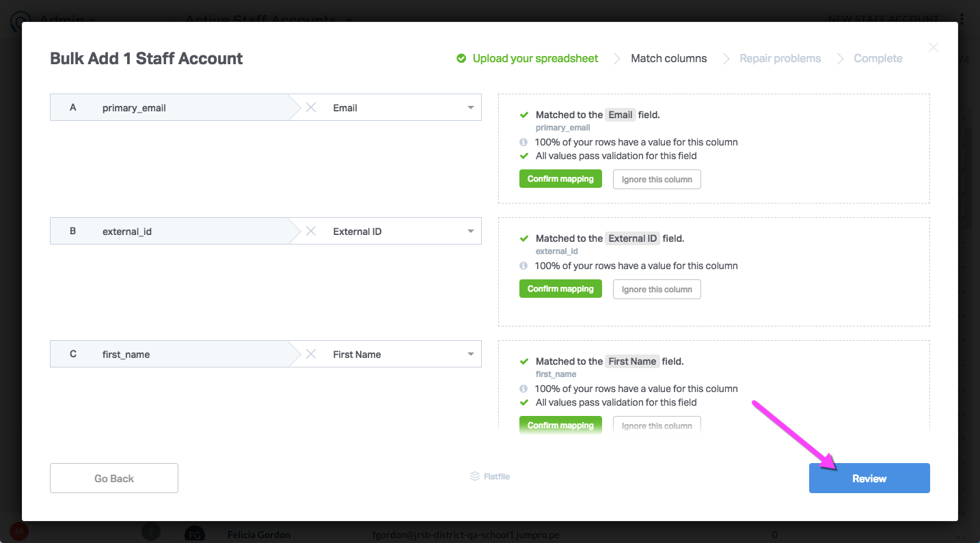The height and width of the screenshot is (543, 980).
Task: Close the Bulk Add dialog with X
Action: pos(934,47)
